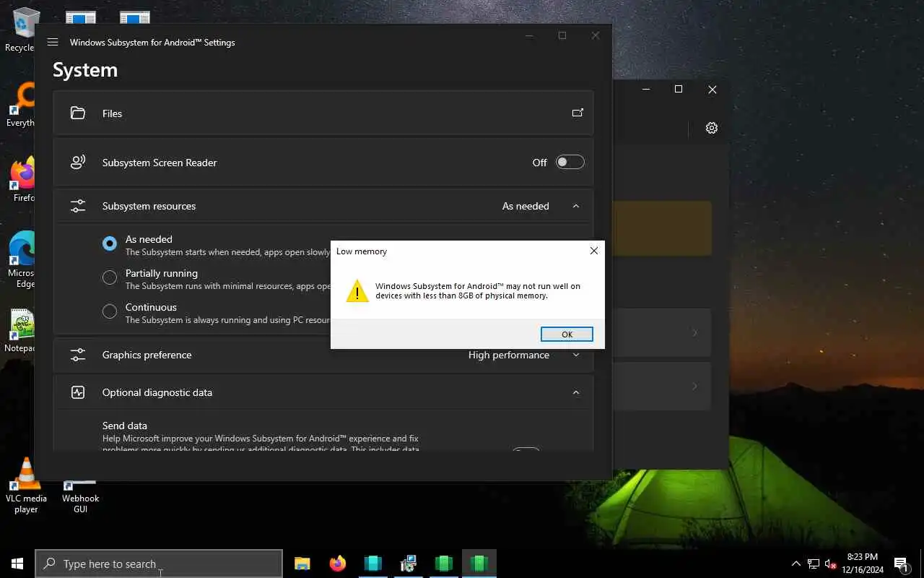Select the Continuous radio option
The height and width of the screenshot is (578, 924).
110,311
